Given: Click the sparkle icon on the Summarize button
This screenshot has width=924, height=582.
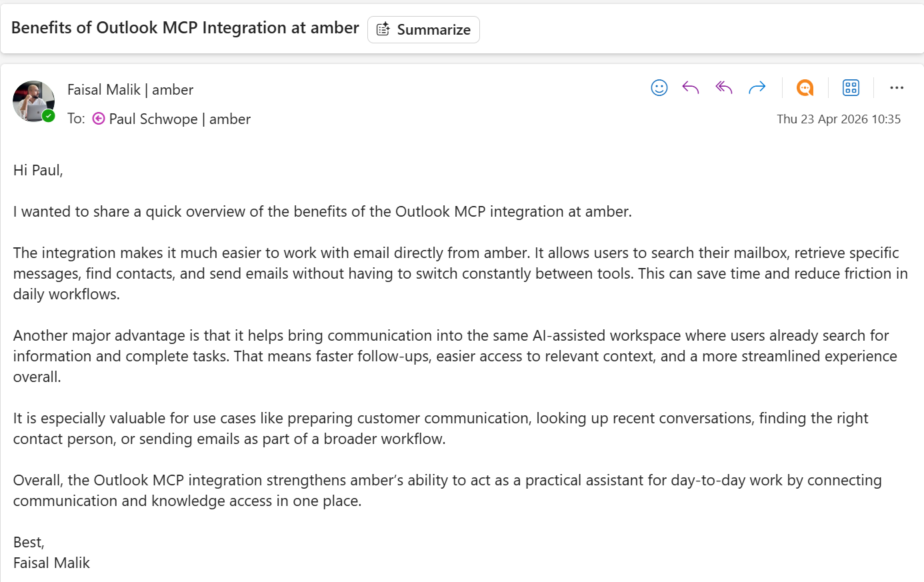Looking at the screenshot, I should [383, 29].
